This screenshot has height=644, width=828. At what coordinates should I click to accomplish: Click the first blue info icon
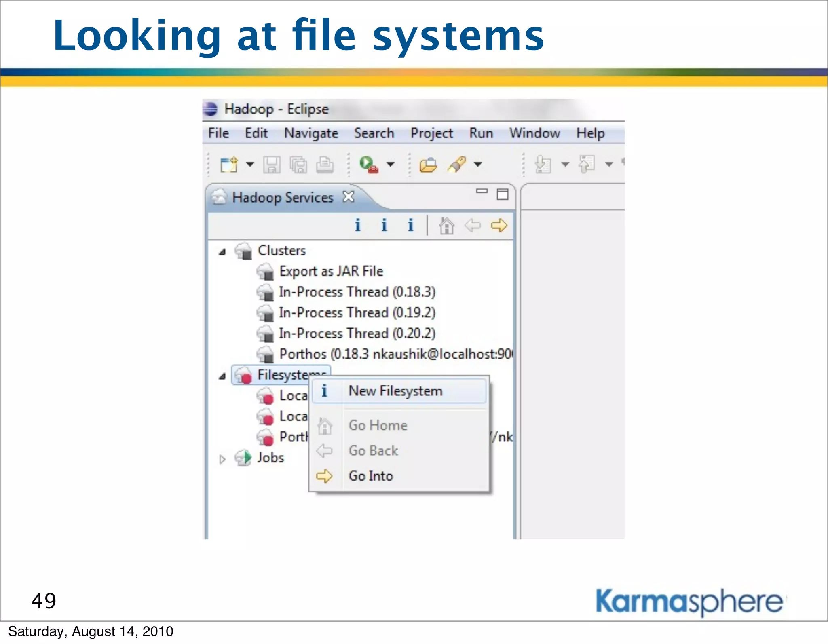coord(357,225)
